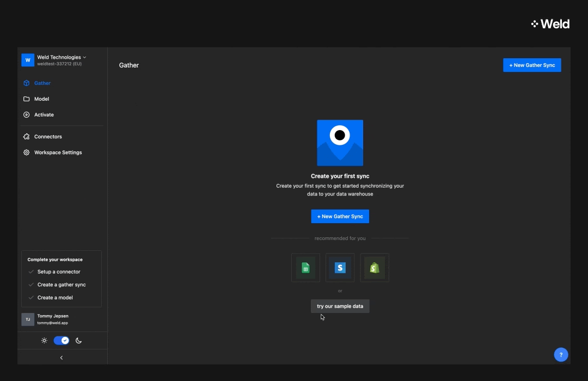Click the blue W workspace avatar

28,60
